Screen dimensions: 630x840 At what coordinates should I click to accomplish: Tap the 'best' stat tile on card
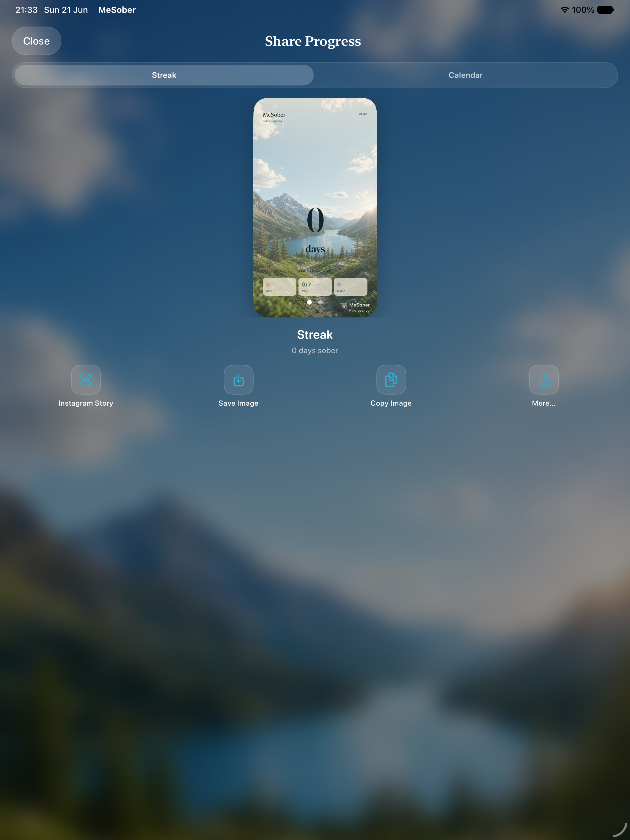(x=280, y=287)
